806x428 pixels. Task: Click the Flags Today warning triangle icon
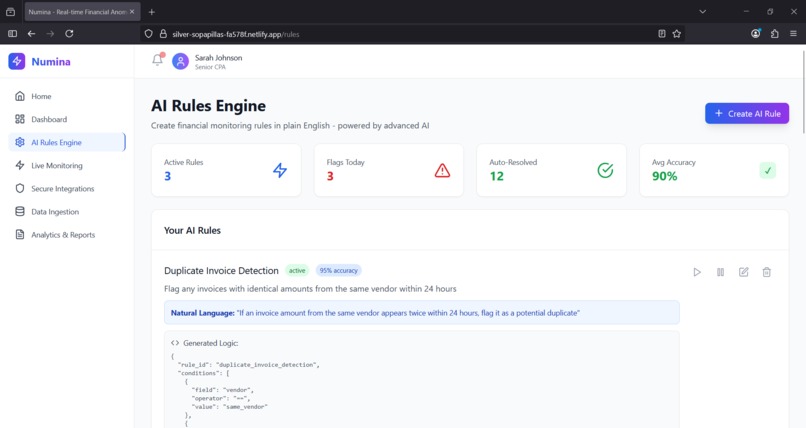(442, 170)
